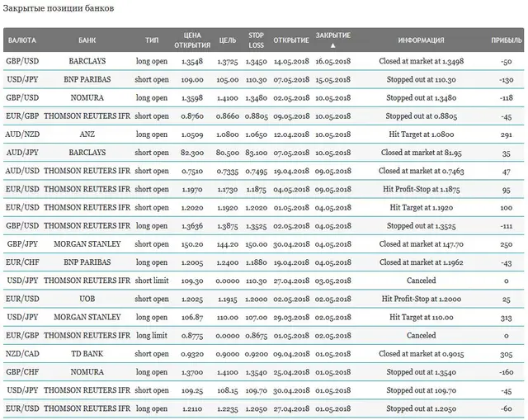This screenshot has width=528, height=420.
Task: Click NOMURA in the GBP/CHF row
Action: 87,372
